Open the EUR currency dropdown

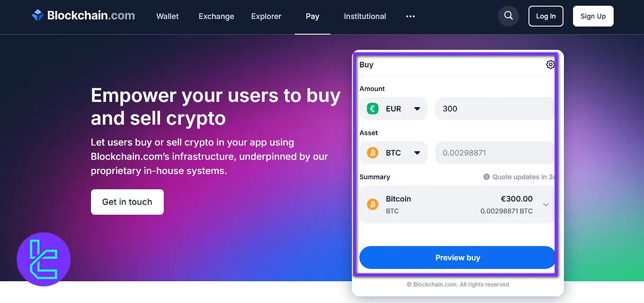click(417, 109)
